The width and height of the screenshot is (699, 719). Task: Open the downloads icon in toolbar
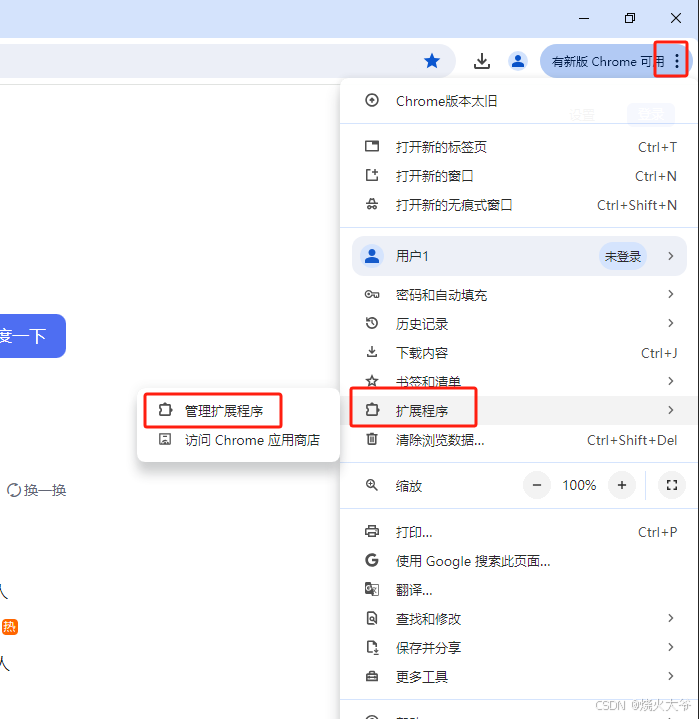(x=482, y=61)
